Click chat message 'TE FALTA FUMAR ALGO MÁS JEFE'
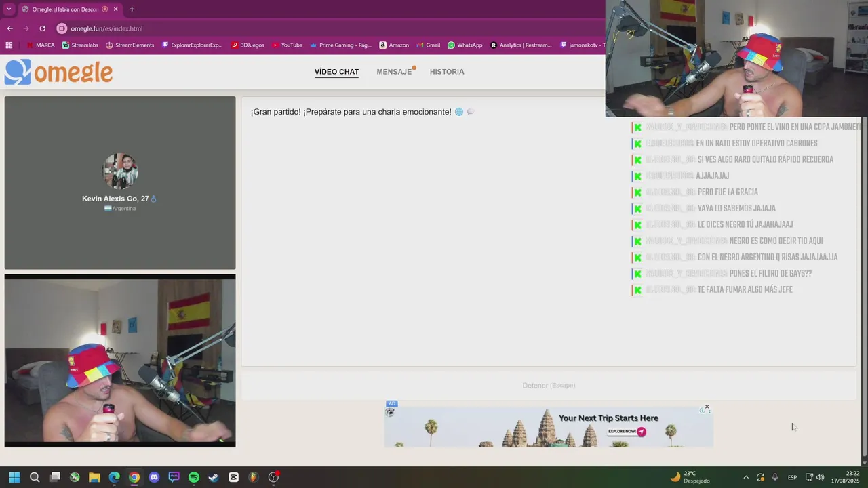The width and height of the screenshot is (868, 488). tap(745, 290)
